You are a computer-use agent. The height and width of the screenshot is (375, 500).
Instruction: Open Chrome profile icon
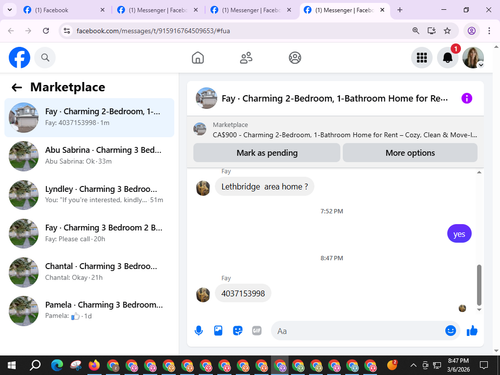click(471, 31)
